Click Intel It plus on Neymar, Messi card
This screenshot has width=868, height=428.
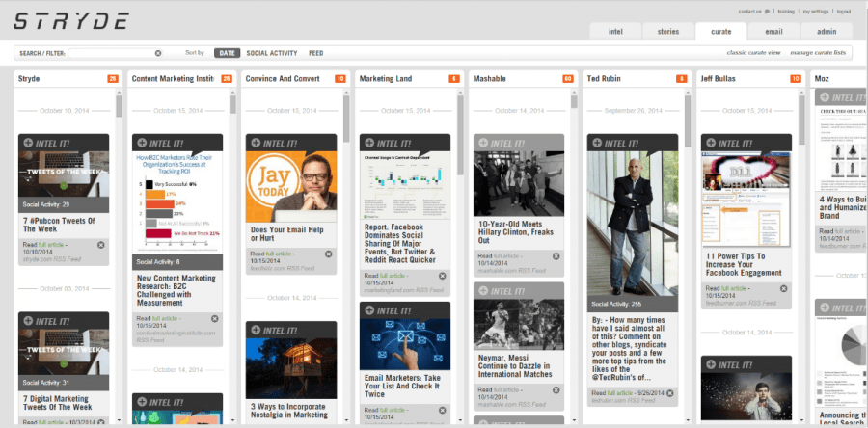483,291
